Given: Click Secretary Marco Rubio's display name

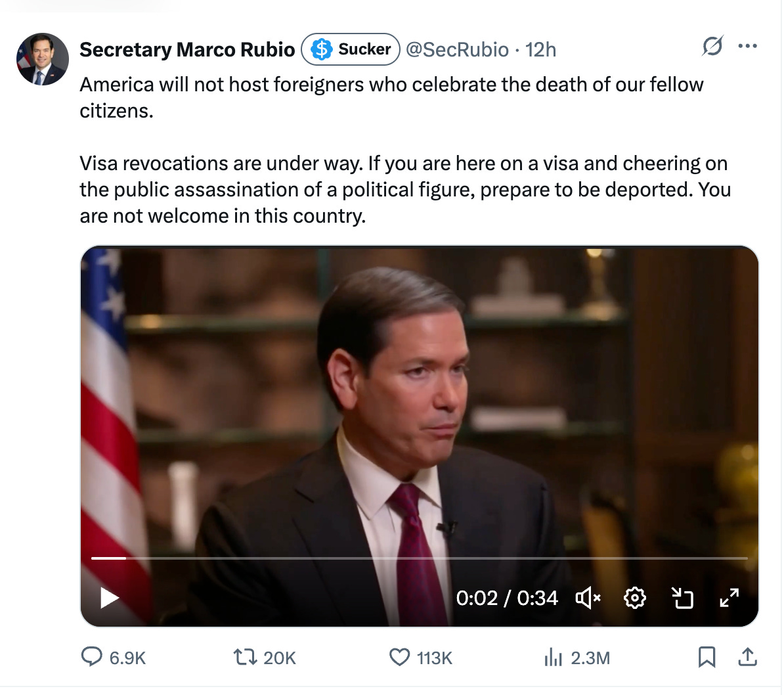Looking at the screenshot, I should click(187, 49).
